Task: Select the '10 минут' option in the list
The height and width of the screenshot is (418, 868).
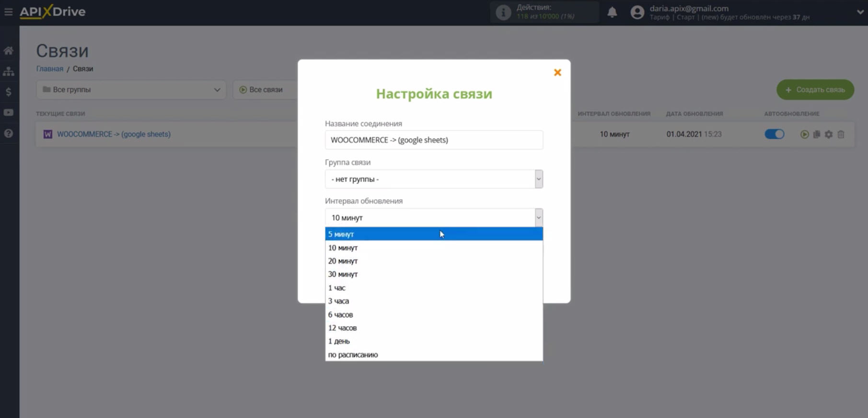Action: (434, 248)
